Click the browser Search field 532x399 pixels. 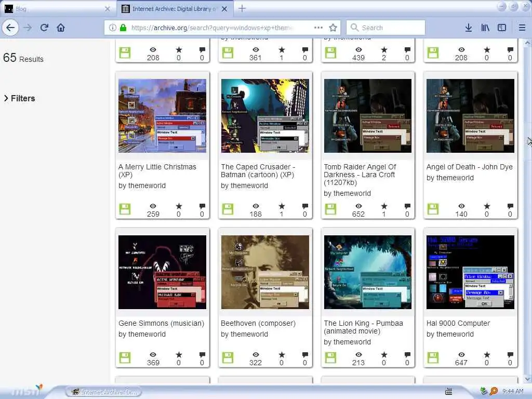point(385,28)
